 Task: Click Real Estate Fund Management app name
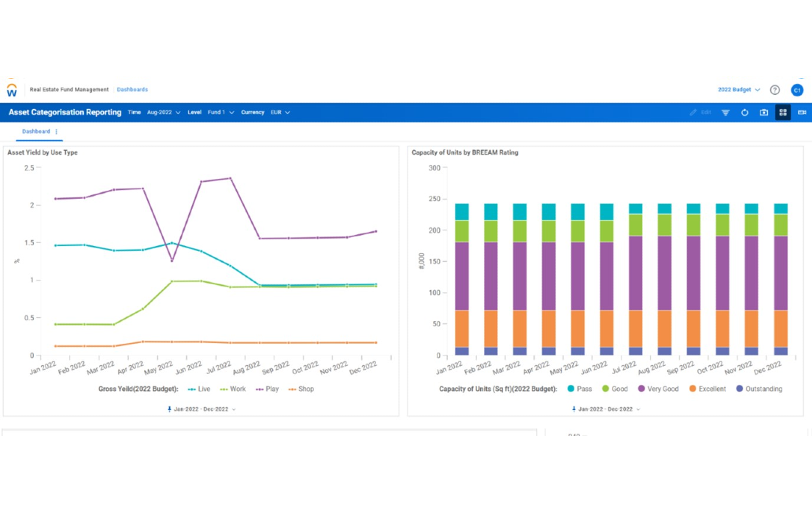(x=69, y=90)
